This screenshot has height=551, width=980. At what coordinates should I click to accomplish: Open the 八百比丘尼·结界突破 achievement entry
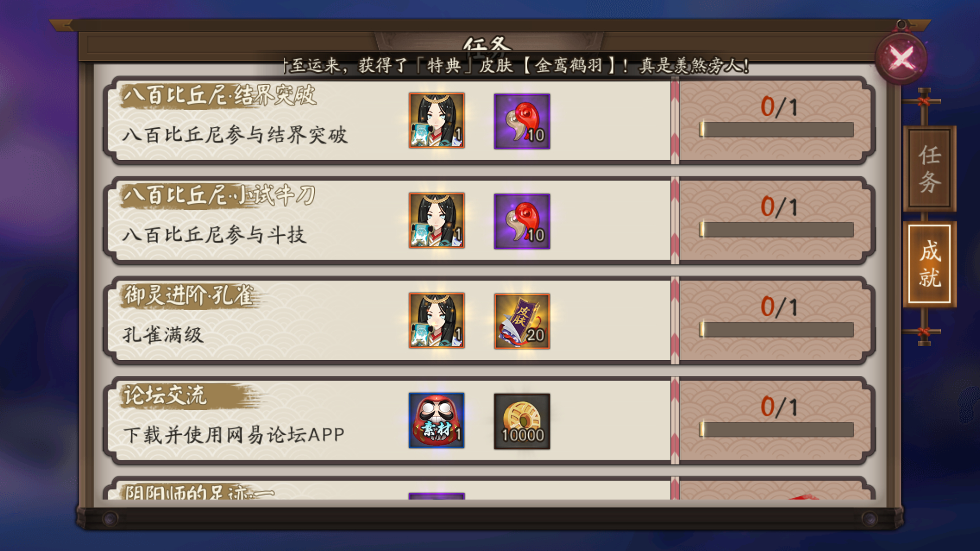click(488, 121)
